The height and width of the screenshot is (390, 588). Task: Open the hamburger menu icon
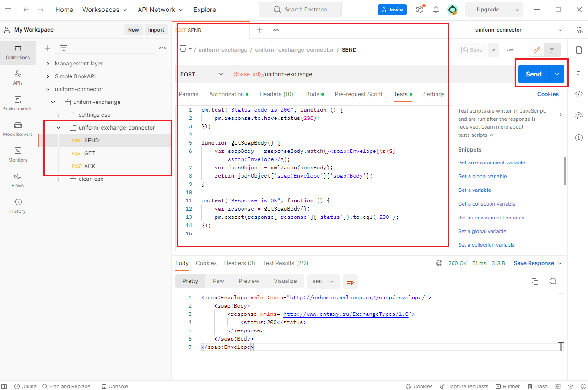point(8,10)
